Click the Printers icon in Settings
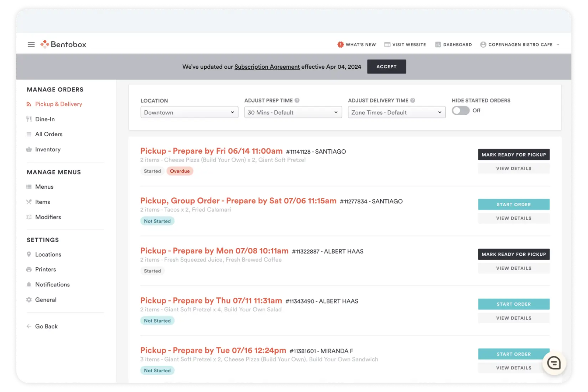Viewport: 588px width, 392px height. click(29, 269)
